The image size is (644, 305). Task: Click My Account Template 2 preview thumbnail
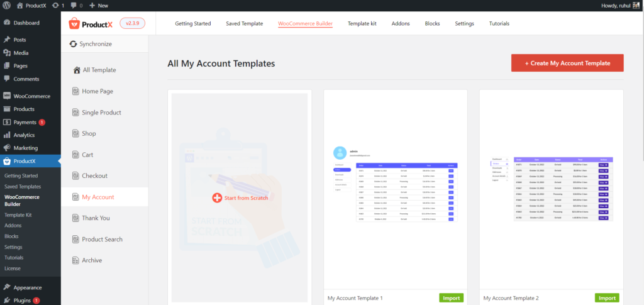552,189
